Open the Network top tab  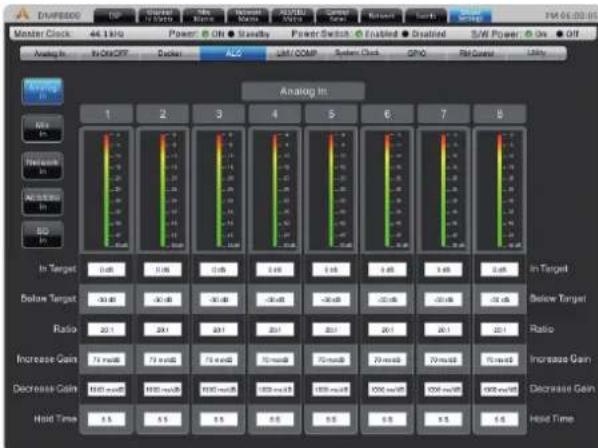381,16
